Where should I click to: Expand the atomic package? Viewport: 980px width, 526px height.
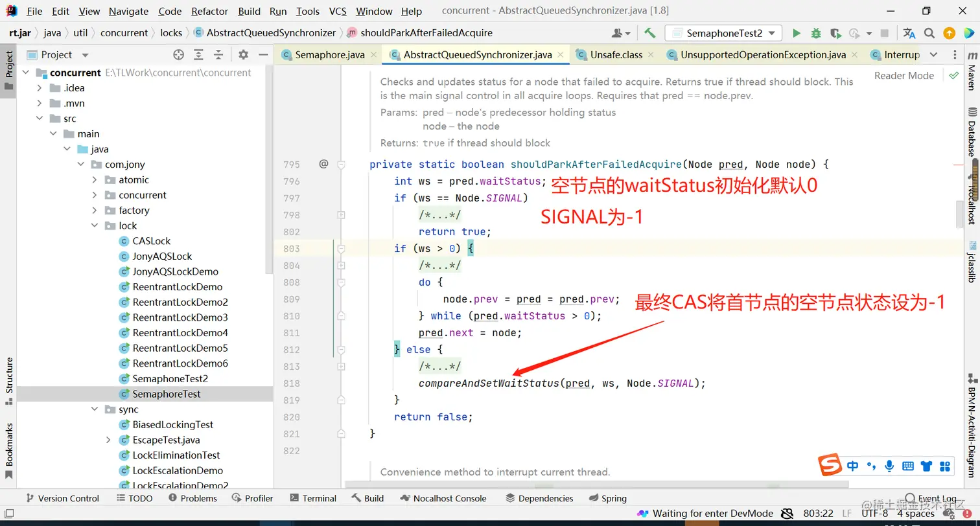[x=95, y=180]
